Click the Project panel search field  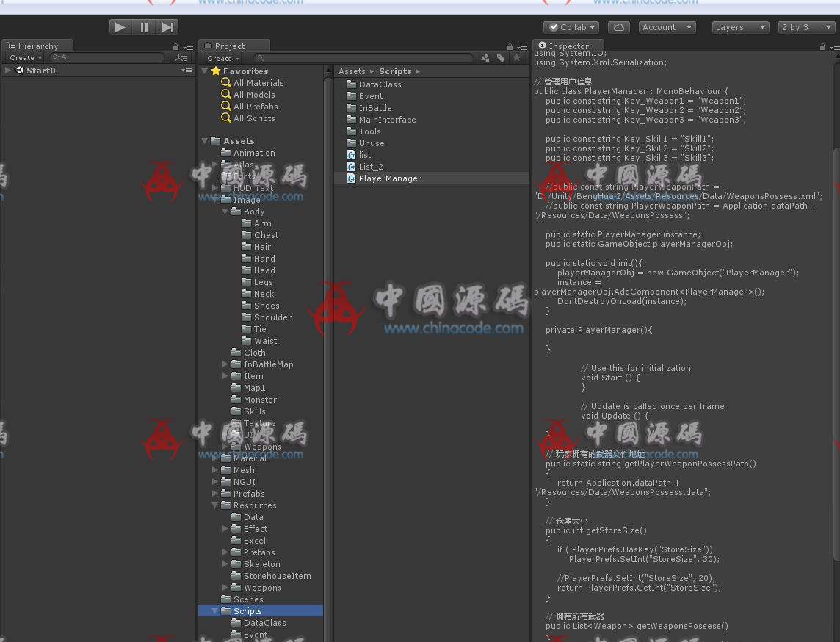[364, 58]
